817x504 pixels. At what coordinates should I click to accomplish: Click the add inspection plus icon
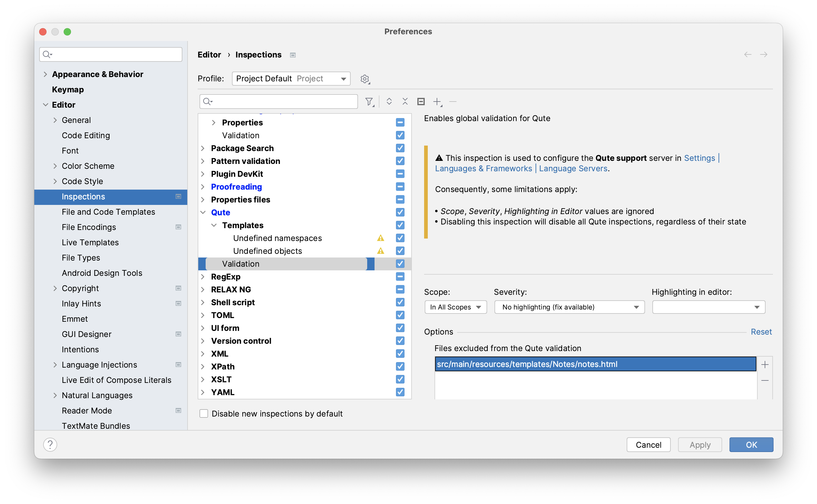437,102
